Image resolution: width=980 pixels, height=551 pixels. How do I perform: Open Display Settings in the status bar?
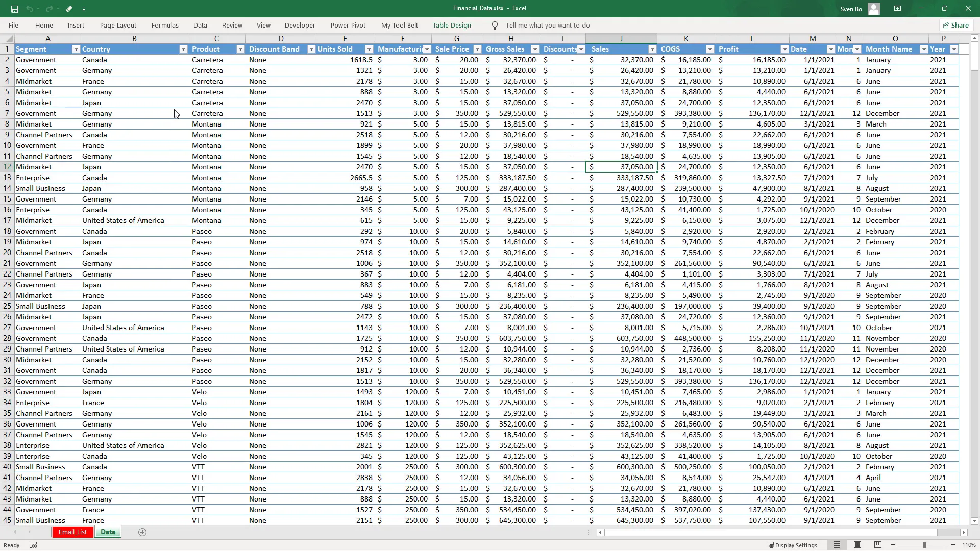[792, 545]
